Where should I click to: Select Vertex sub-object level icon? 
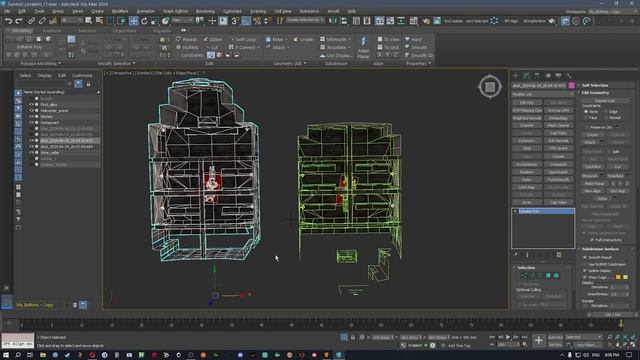click(524, 276)
